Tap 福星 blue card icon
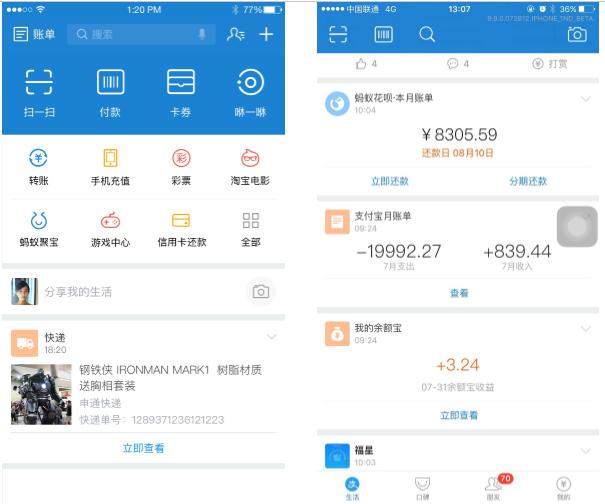Image resolution: width=605 pixels, height=504 pixels. click(337, 456)
